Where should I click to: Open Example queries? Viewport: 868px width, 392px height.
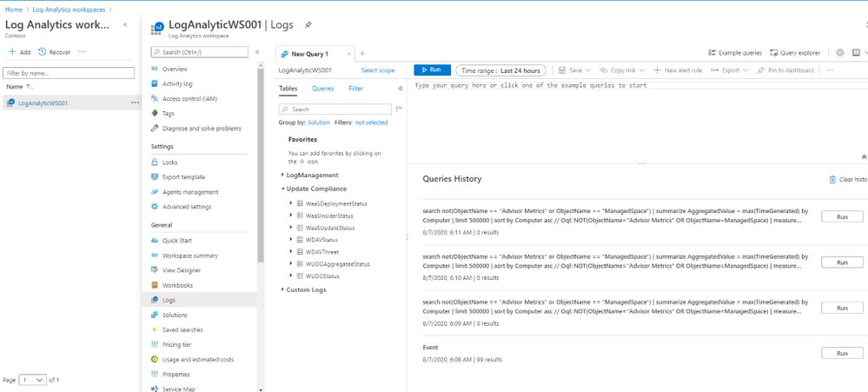[735, 53]
